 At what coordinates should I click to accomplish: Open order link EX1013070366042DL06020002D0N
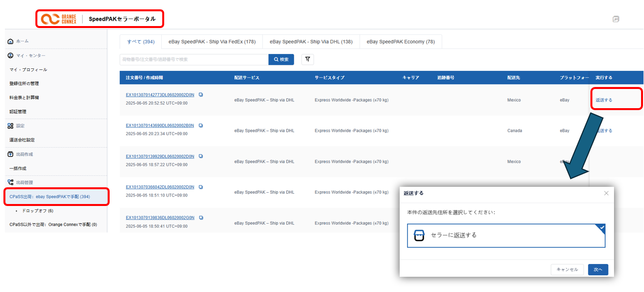coord(160,187)
